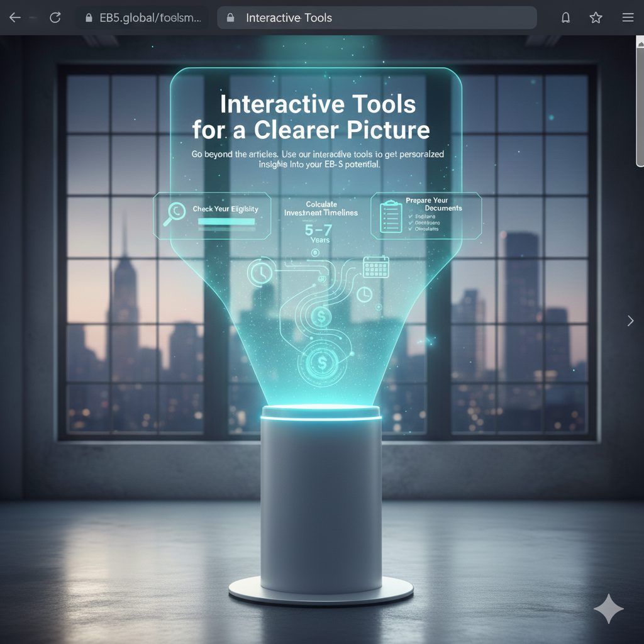Open the Check Your Eligibility tool
The height and width of the screenshot is (644, 644).
[225, 209]
